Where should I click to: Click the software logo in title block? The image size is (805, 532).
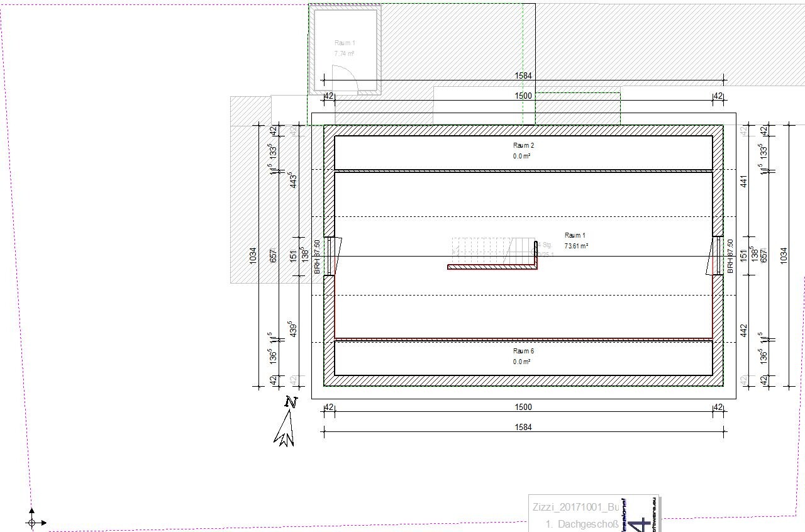[x=640, y=514]
